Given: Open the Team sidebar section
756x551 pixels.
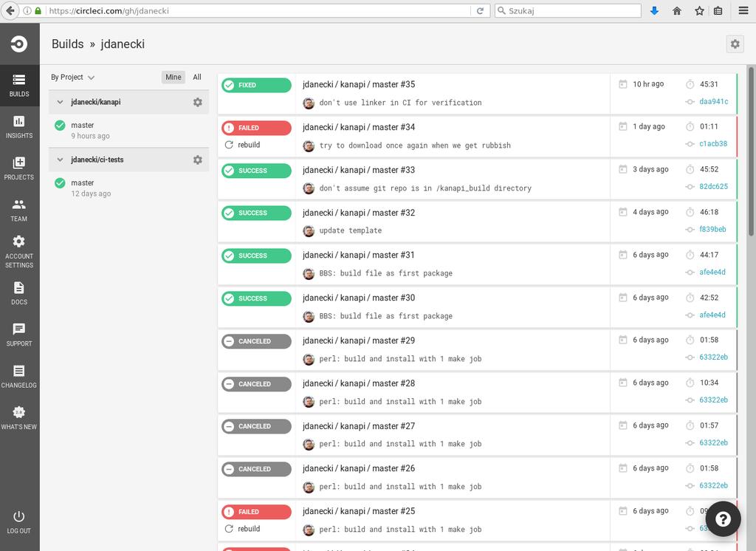Looking at the screenshot, I should coord(19,210).
